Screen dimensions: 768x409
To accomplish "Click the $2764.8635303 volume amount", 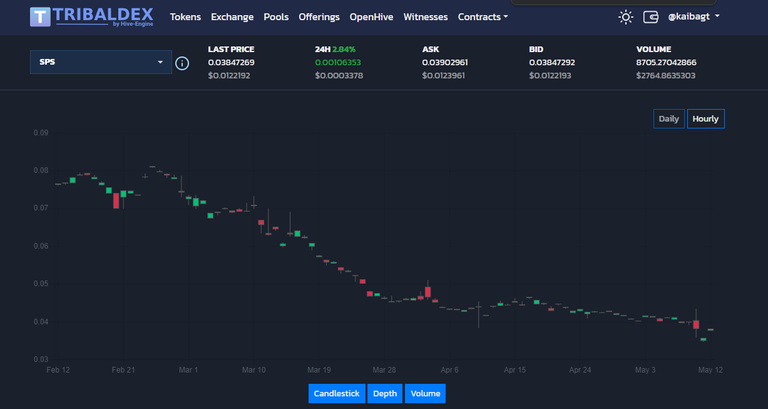I will [x=666, y=76].
